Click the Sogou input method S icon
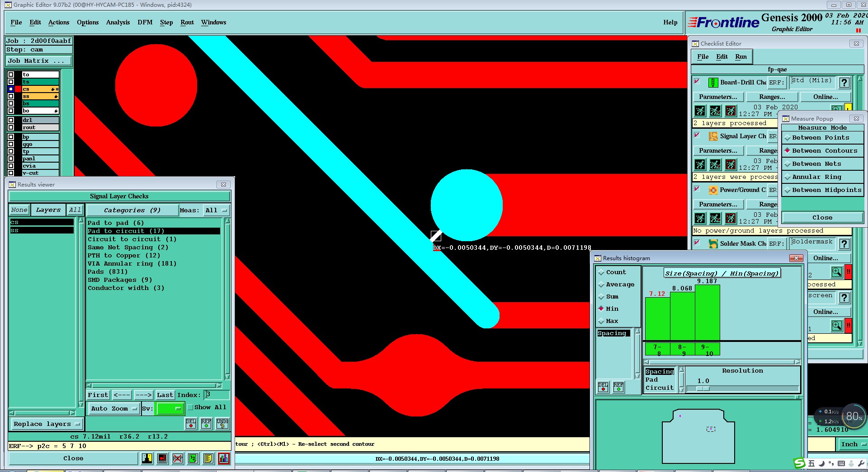This screenshot has height=472, width=868. coord(799,463)
